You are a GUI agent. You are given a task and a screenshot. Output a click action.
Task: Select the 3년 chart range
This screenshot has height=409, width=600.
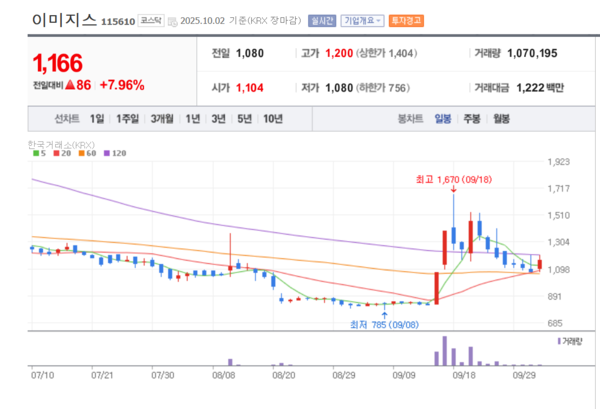click(219, 118)
